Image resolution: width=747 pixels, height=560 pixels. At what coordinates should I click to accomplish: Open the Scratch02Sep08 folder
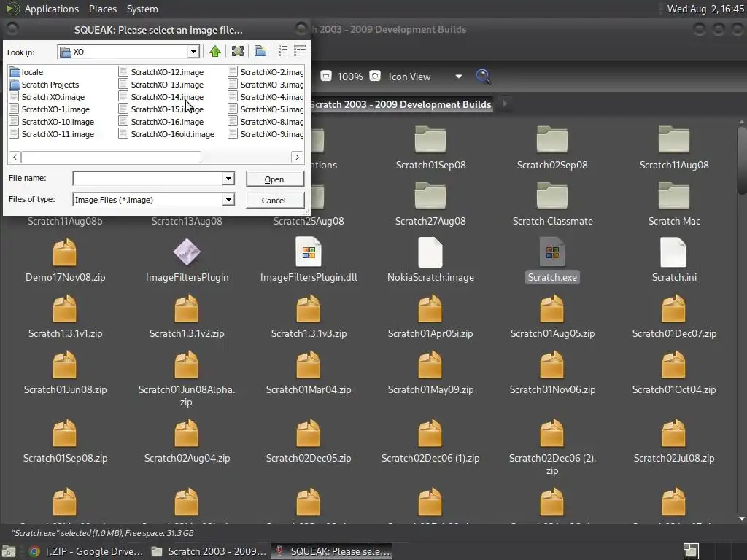(x=552, y=148)
